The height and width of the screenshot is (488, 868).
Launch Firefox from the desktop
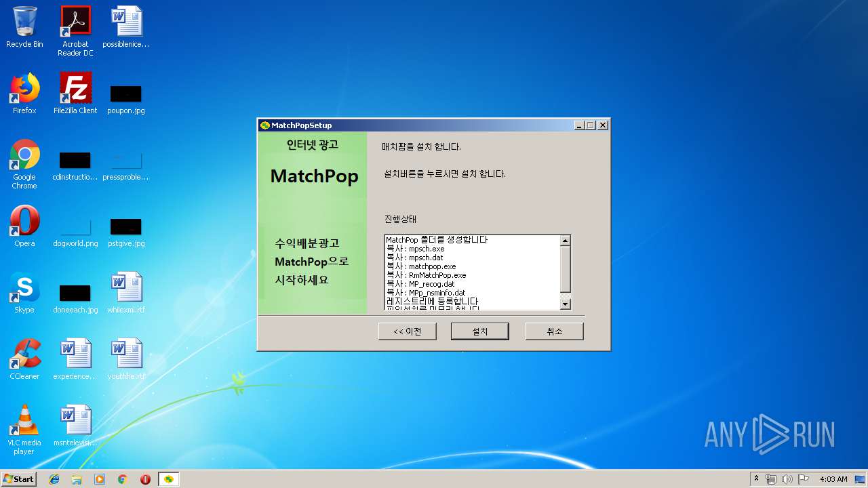(x=24, y=94)
